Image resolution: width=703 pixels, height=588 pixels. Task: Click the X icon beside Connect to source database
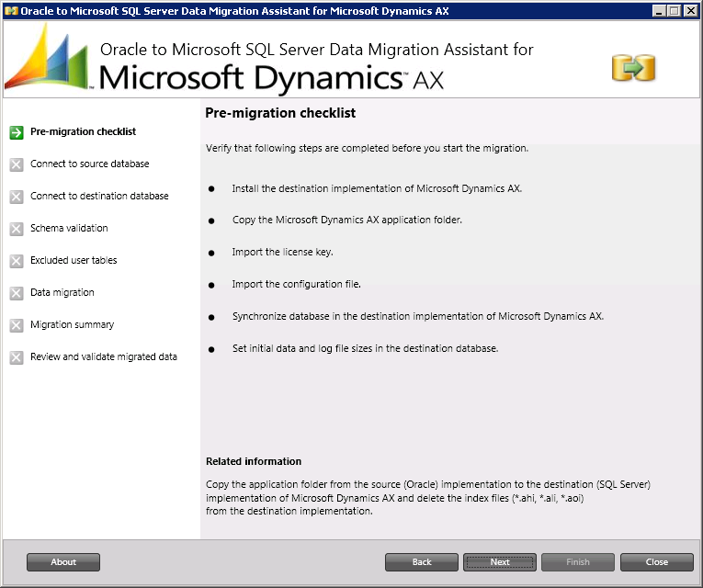point(17,164)
